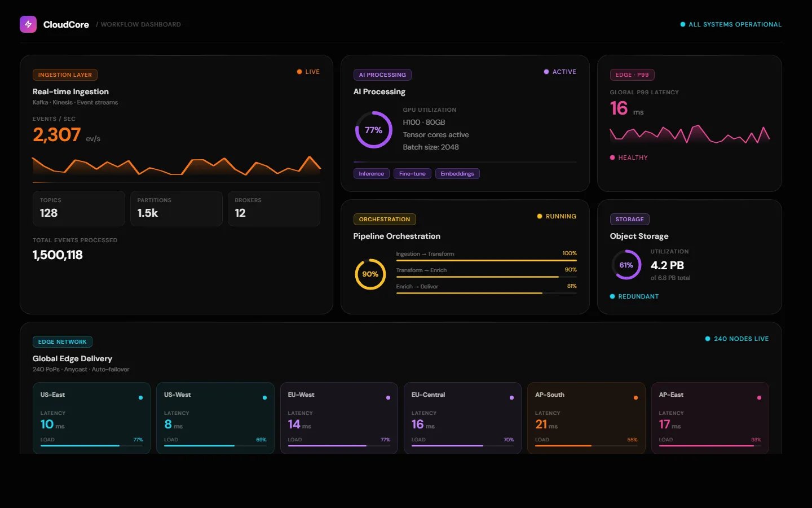Toggle the US-East node status dot
This screenshot has height=508, width=812.
click(140, 397)
